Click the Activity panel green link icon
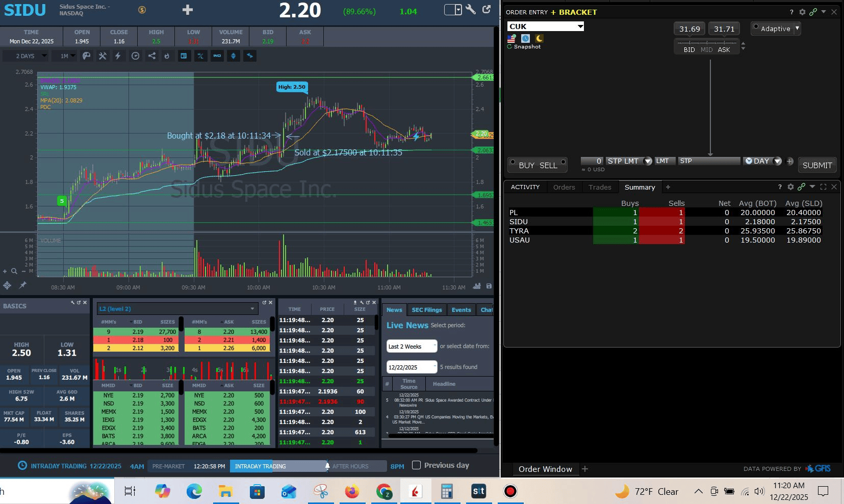The width and height of the screenshot is (844, 504). click(801, 187)
